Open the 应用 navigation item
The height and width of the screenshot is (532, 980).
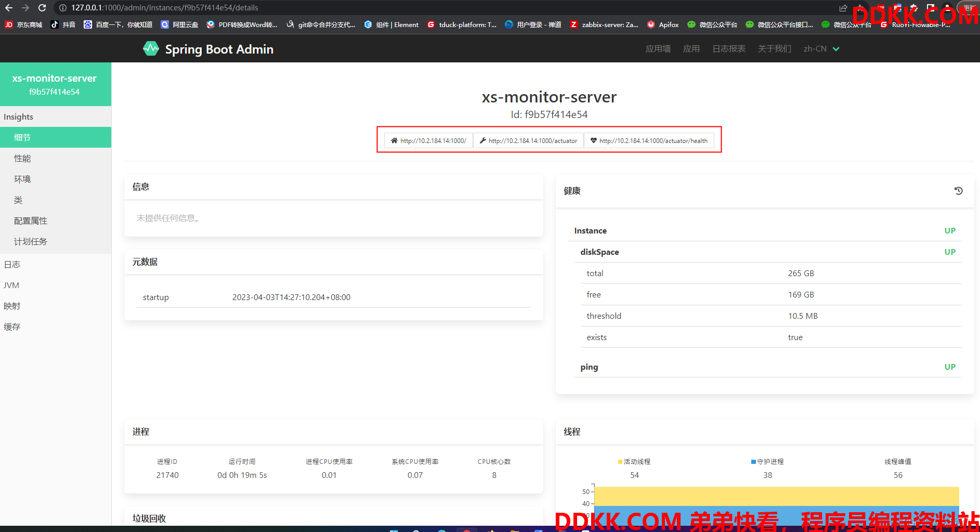pyautogui.click(x=691, y=49)
